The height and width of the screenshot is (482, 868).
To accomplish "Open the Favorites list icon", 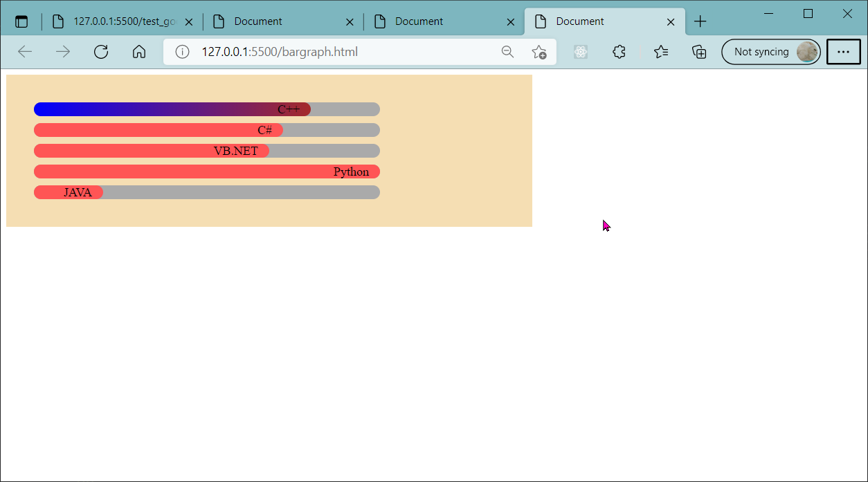I will tap(661, 52).
